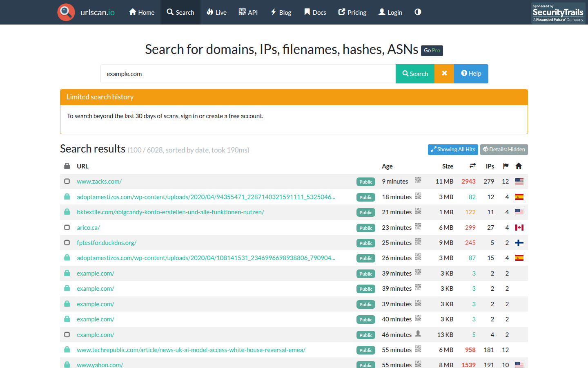Screen dimensions: 588x368
Task: Open the Home nav item
Action: 142,12
